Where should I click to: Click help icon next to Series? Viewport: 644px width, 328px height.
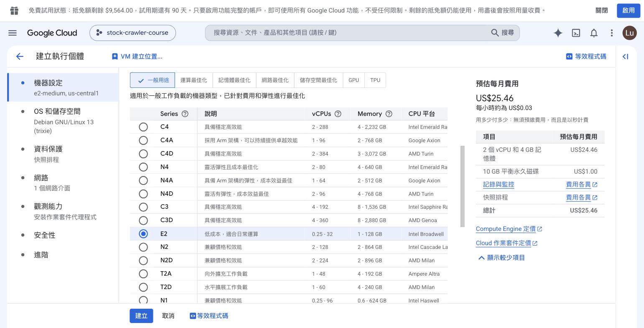point(185,114)
